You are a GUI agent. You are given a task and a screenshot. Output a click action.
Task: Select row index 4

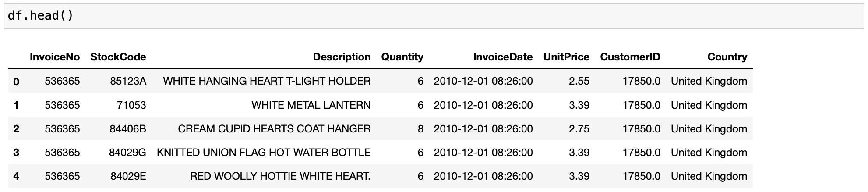[16, 176]
